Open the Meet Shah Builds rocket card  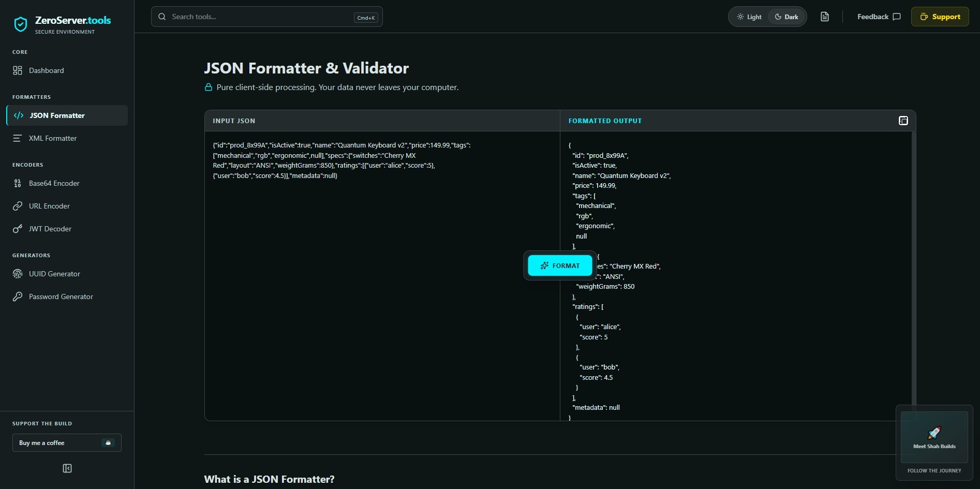(934, 437)
